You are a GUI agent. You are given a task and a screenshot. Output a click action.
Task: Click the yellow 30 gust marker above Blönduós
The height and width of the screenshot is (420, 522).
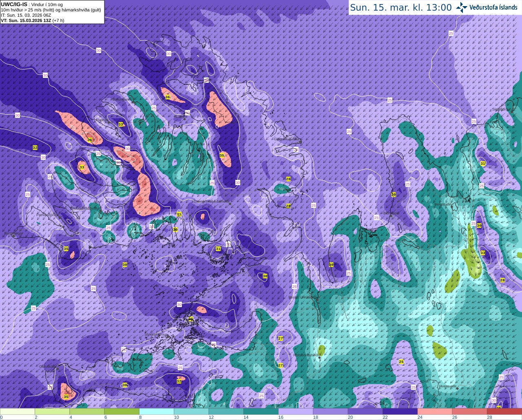tap(394, 195)
